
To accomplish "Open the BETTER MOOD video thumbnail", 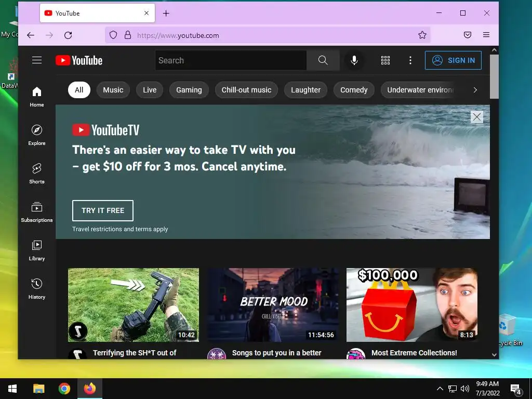I will coord(273,304).
